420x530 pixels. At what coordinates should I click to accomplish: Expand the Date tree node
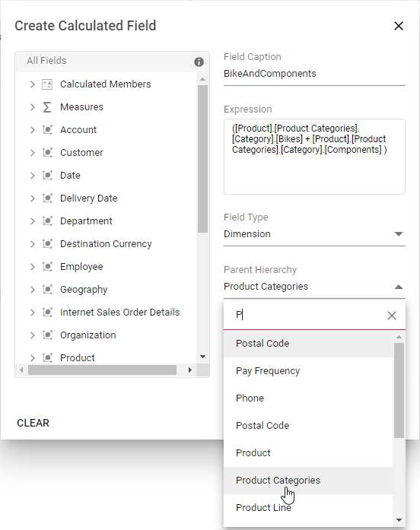pos(32,176)
